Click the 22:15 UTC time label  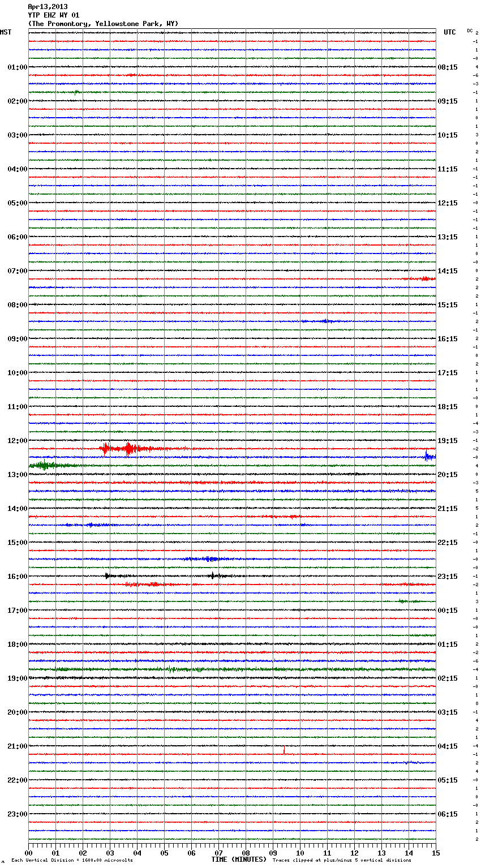coord(448,543)
